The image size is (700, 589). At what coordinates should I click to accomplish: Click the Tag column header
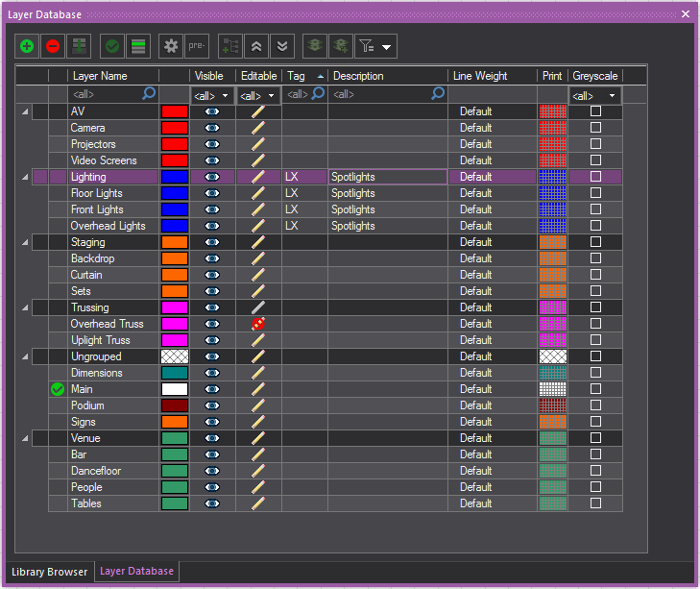pos(296,76)
